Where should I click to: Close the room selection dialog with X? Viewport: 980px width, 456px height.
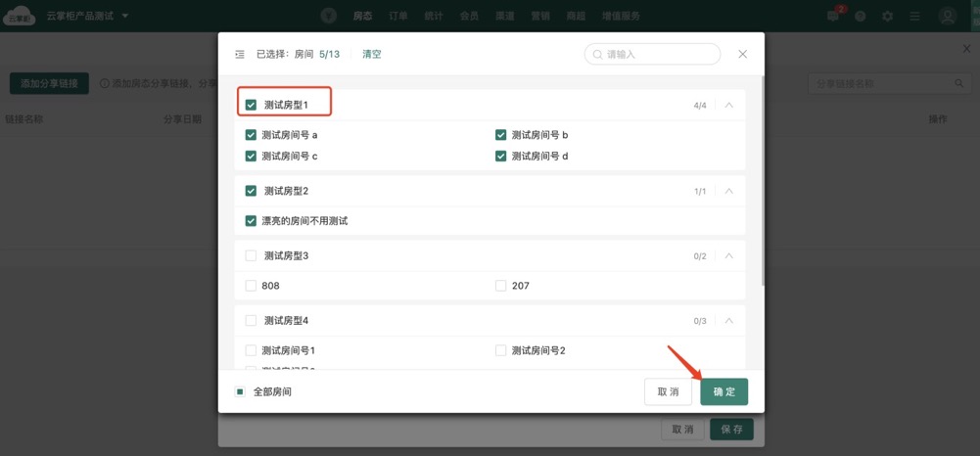click(x=742, y=55)
